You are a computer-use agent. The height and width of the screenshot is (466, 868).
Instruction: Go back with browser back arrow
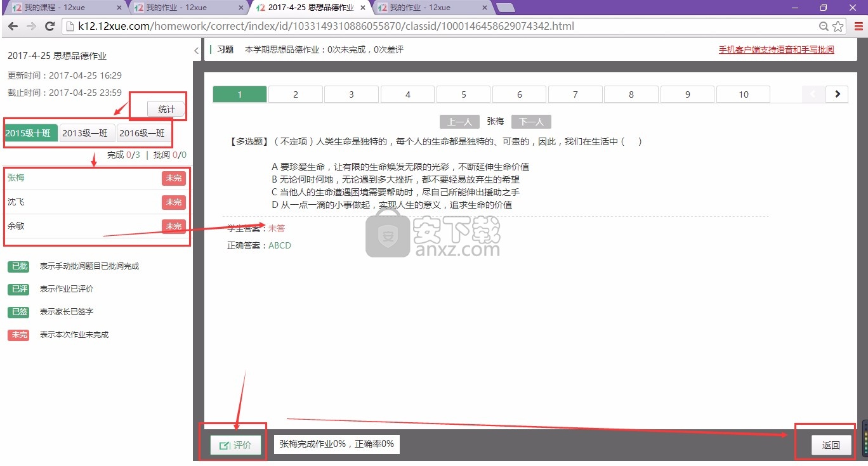click(12, 27)
